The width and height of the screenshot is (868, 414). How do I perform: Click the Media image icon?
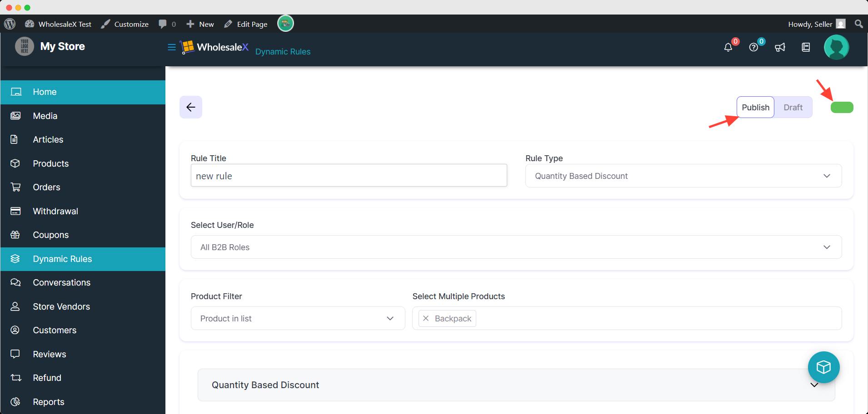pyautogui.click(x=15, y=116)
